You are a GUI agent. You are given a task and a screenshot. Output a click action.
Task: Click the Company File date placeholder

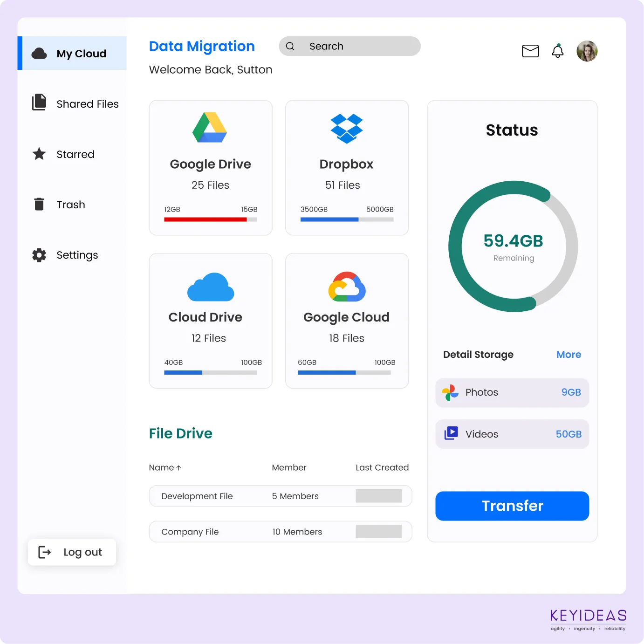[379, 532]
